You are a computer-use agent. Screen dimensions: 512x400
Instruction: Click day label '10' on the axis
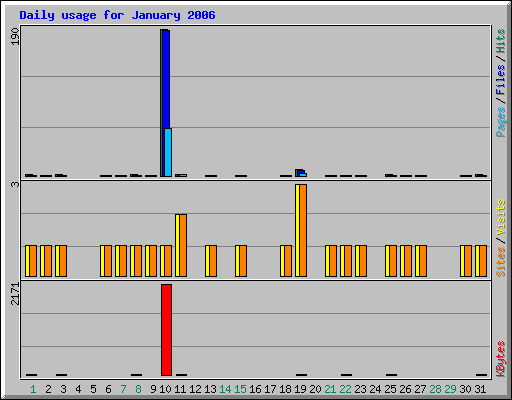(165, 389)
